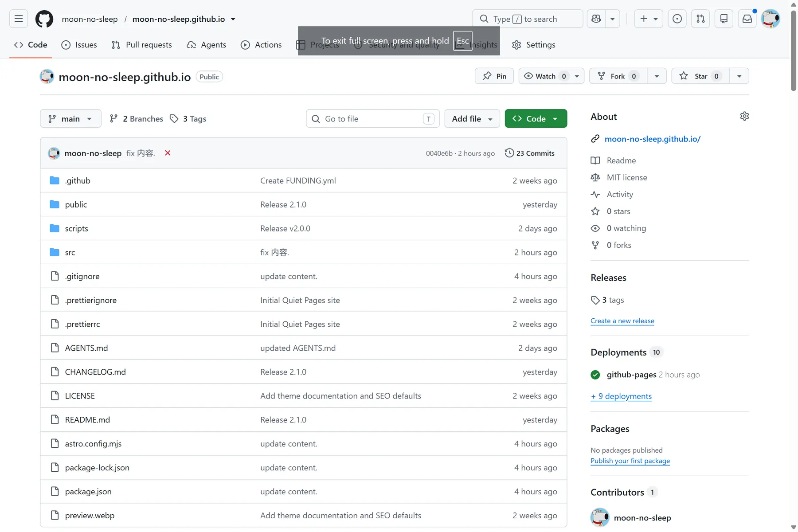Focus the Go to file field
The width and height of the screenshot is (798, 532).
pyautogui.click(x=372, y=118)
